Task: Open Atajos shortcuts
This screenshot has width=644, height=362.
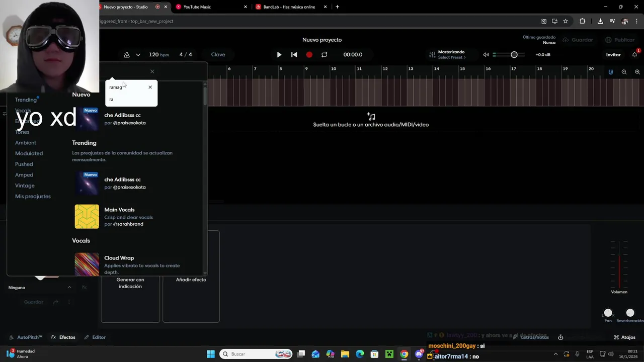Action: (624, 337)
